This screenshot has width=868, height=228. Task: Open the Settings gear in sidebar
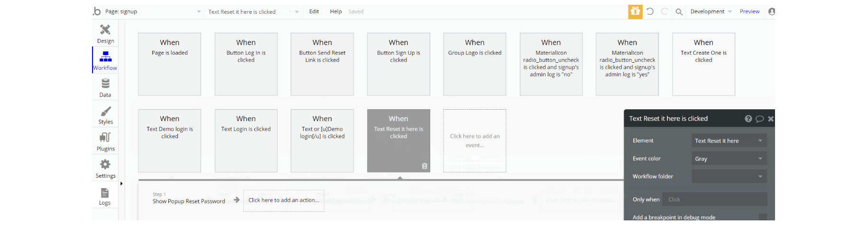tap(105, 169)
